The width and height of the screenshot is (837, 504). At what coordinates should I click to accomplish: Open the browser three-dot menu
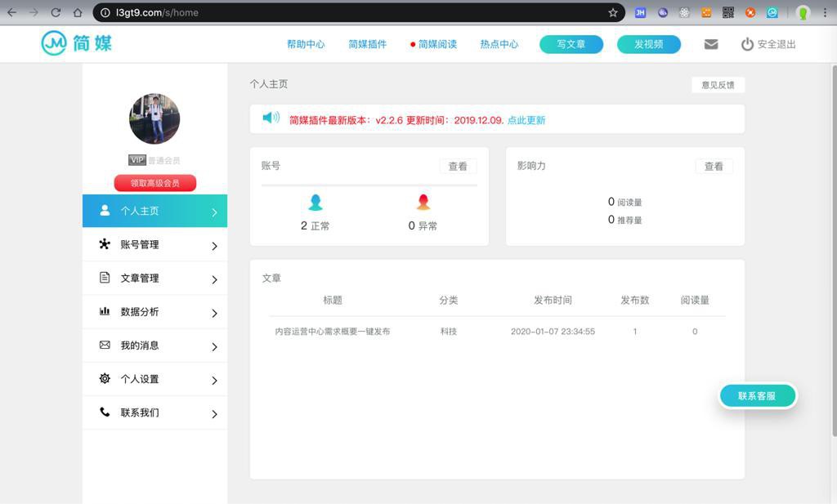pos(825,12)
